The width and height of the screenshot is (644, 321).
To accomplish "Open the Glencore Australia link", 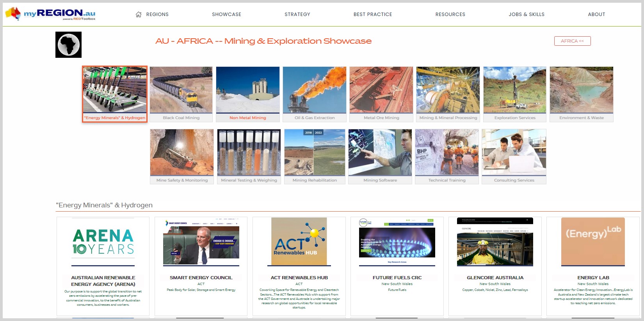I will click(495, 278).
